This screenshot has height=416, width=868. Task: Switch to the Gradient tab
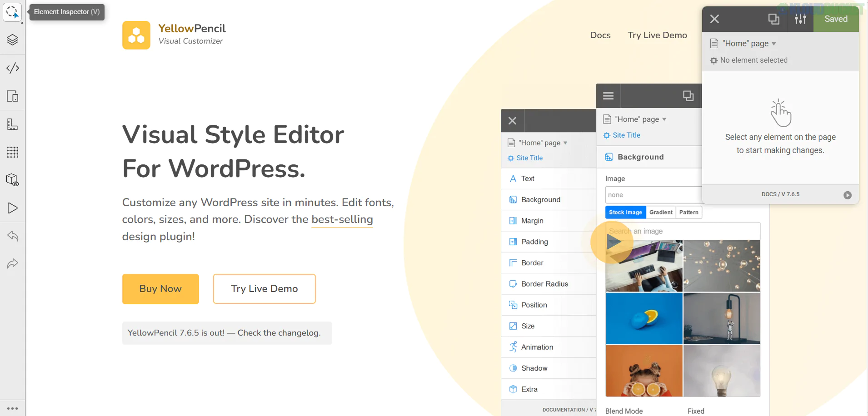click(661, 213)
